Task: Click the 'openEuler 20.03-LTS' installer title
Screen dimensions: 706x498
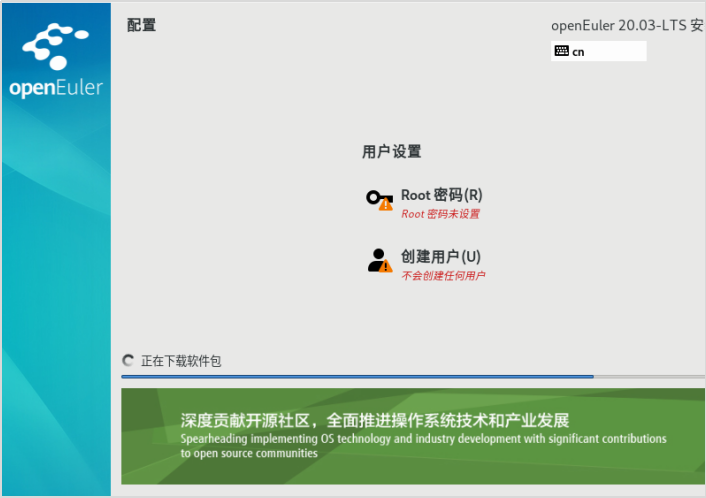Action: point(627,26)
